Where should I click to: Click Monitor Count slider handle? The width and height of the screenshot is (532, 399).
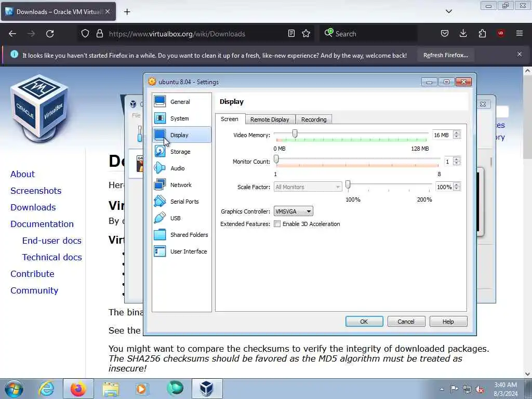click(x=276, y=159)
